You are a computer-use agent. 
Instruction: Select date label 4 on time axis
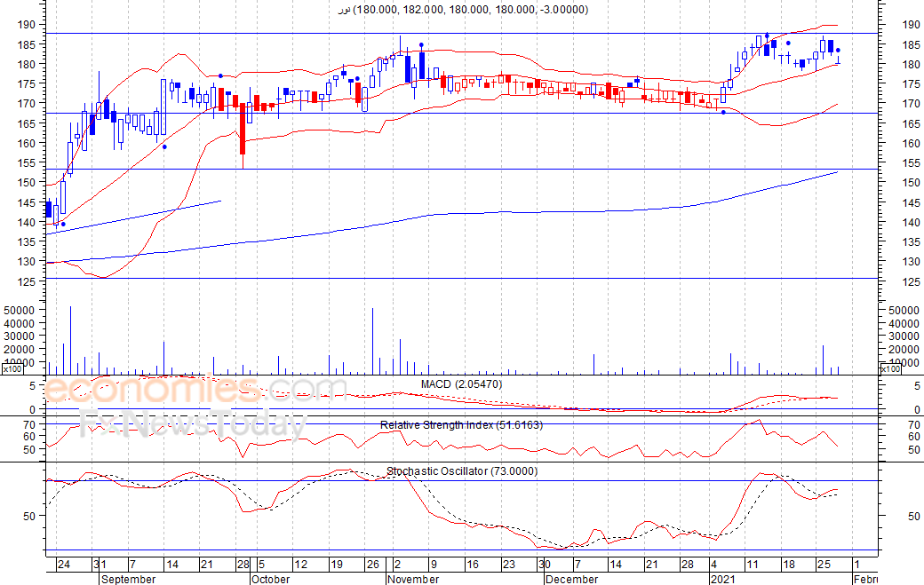[713, 565]
